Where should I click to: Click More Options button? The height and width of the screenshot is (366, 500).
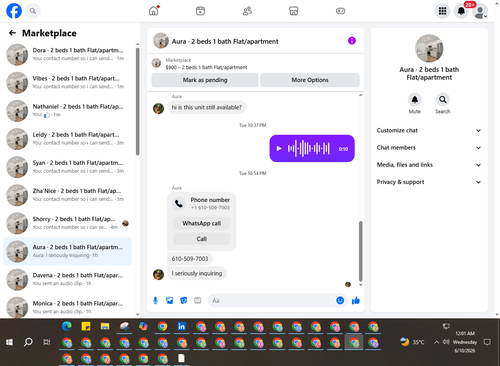click(x=310, y=80)
